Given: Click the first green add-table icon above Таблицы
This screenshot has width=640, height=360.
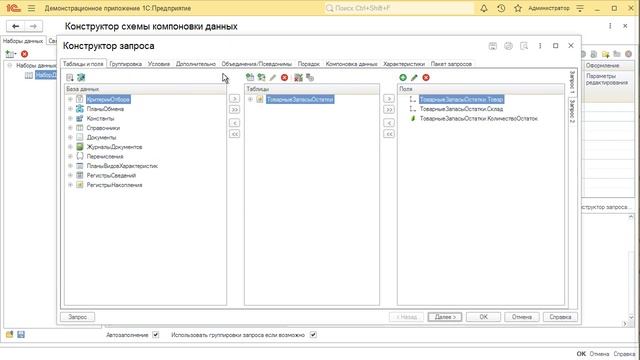Looking at the screenshot, I should click(250, 77).
